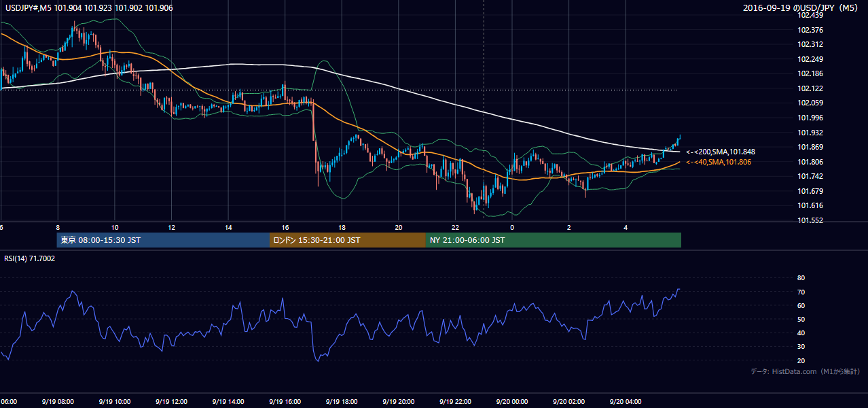Click price axis value 102.186
The image size is (868, 408).
tap(810, 73)
